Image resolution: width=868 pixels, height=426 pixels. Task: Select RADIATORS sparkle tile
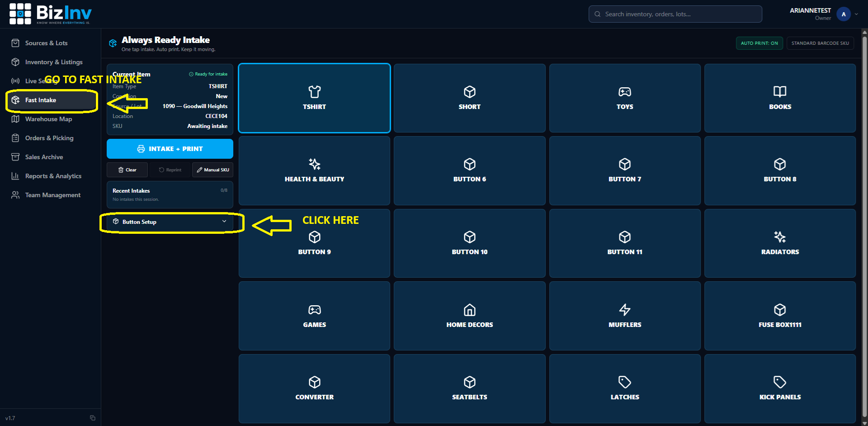coord(780,243)
